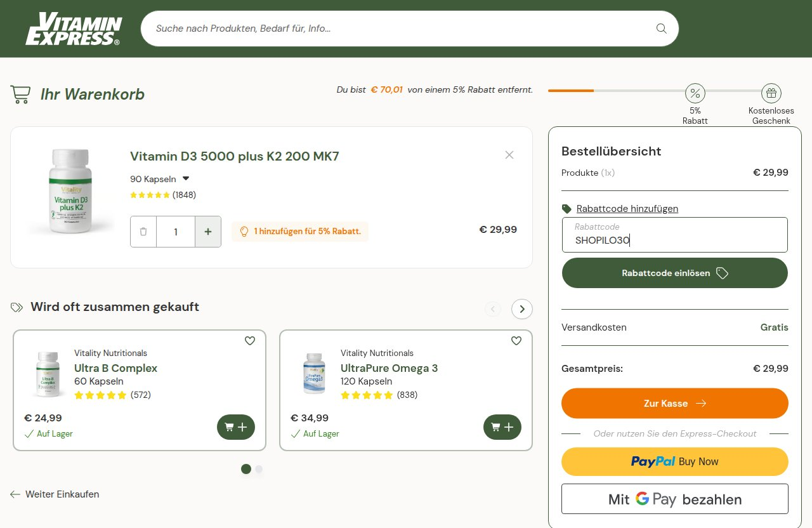Click the Versandkosten Gratis value
Viewport: 812px width, 528px height.
coord(775,327)
